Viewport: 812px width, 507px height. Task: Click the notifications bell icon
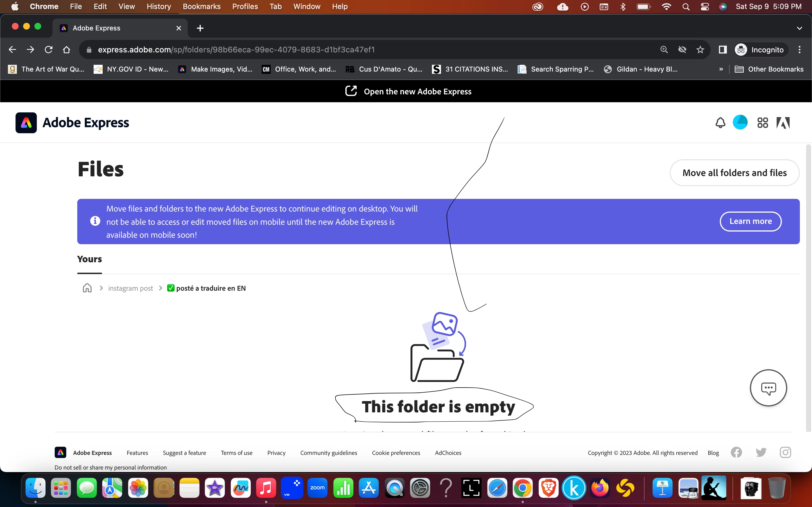(720, 123)
